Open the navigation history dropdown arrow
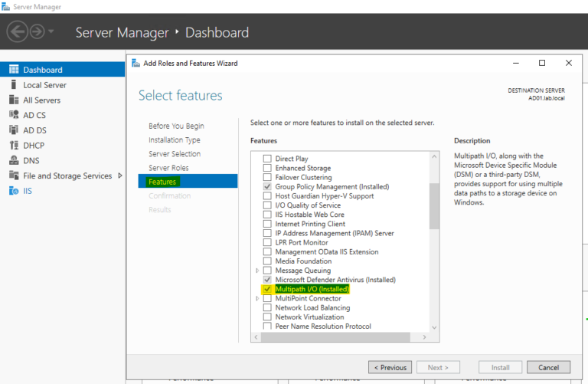The image size is (588, 384). (x=51, y=32)
